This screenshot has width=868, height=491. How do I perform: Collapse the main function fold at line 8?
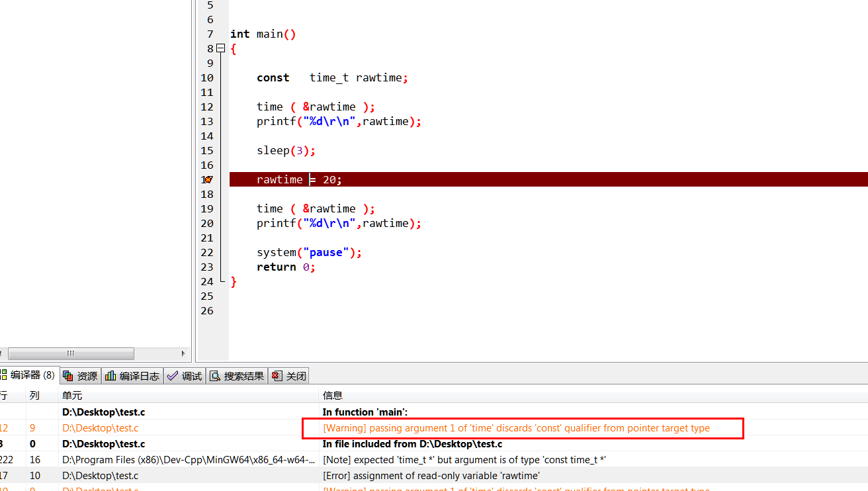click(220, 48)
